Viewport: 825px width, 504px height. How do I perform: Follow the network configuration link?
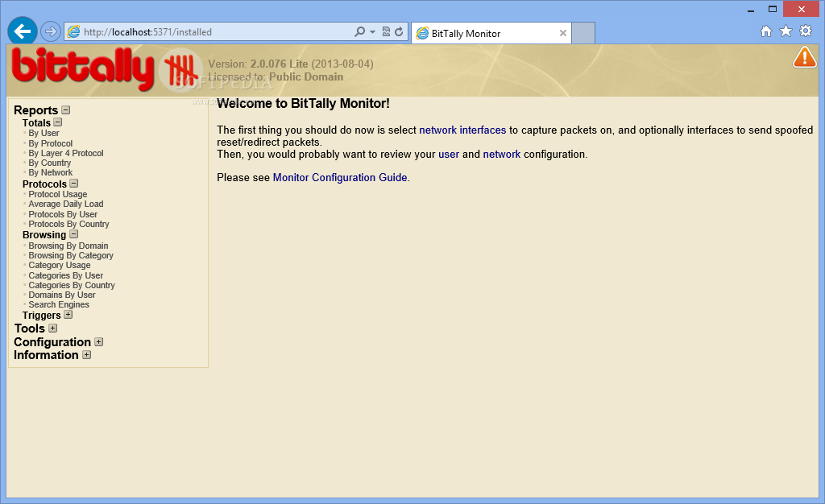(502, 154)
